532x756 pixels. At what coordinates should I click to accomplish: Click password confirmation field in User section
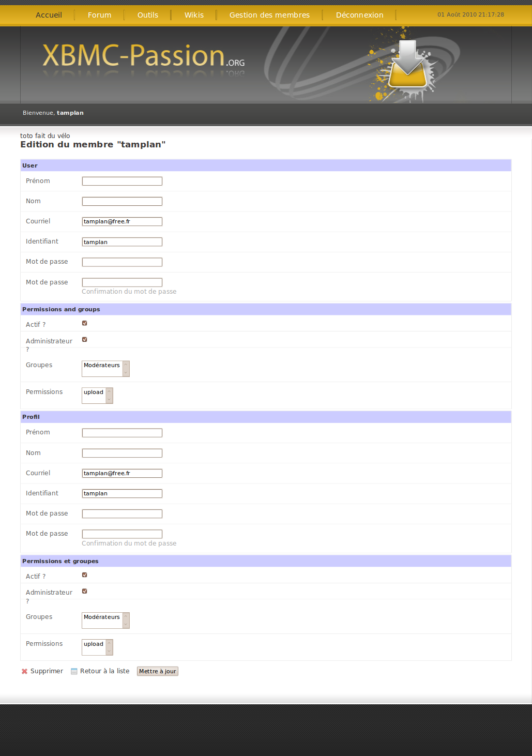(122, 282)
